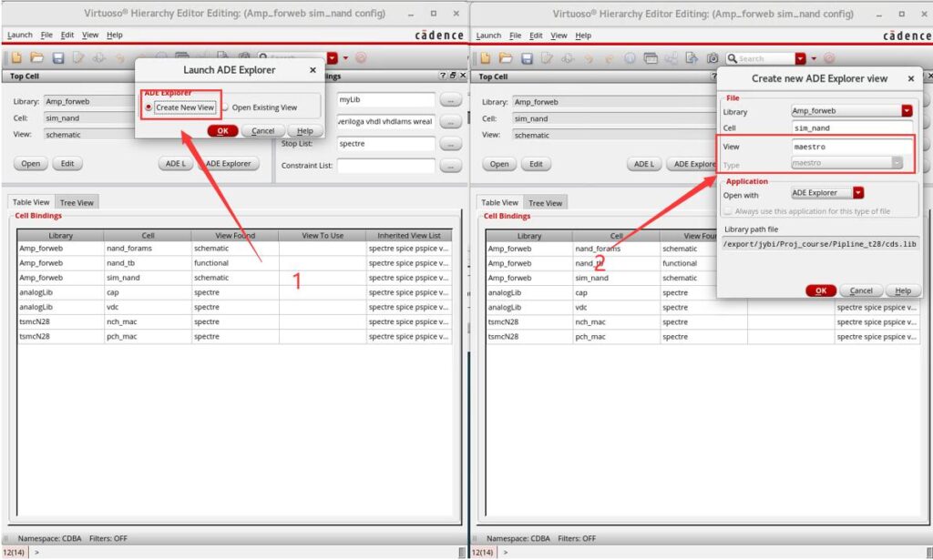Viewport: 933px width, 560px height.
Task: Click Redo arrow icon in right window toolbar
Action: 609,58
